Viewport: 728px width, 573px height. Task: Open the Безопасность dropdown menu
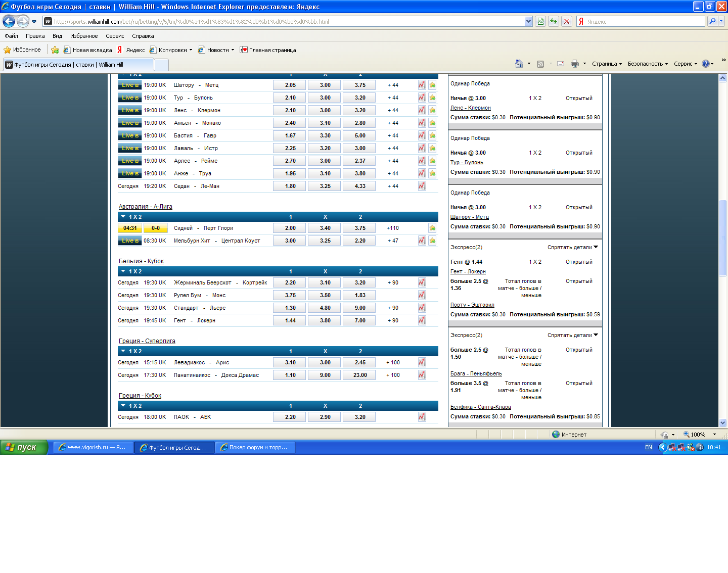click(647, 64)
